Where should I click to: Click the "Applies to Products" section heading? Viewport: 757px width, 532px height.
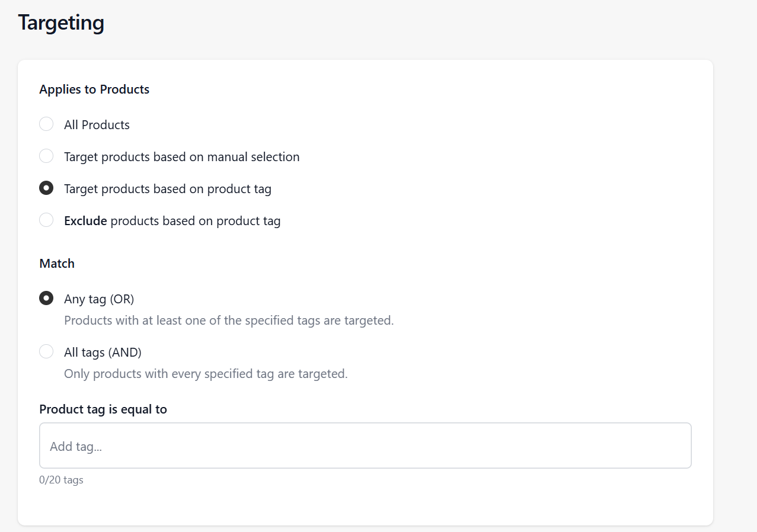tap(94, 89)
